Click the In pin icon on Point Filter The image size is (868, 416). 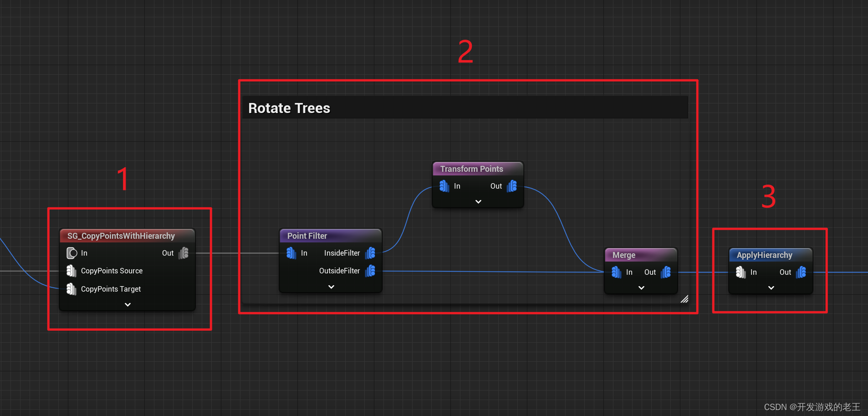point(291,253)
